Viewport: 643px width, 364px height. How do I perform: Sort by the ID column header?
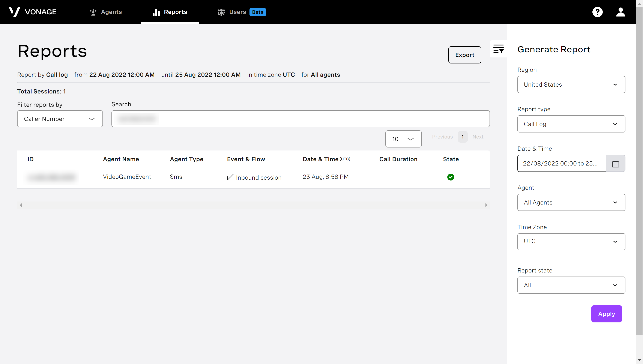tap(30, 159)
